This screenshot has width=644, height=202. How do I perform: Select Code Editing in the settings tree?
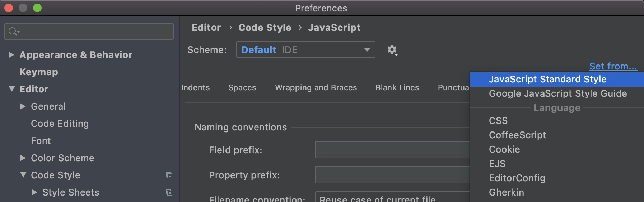pyautogui.click(x=60, y=124)
